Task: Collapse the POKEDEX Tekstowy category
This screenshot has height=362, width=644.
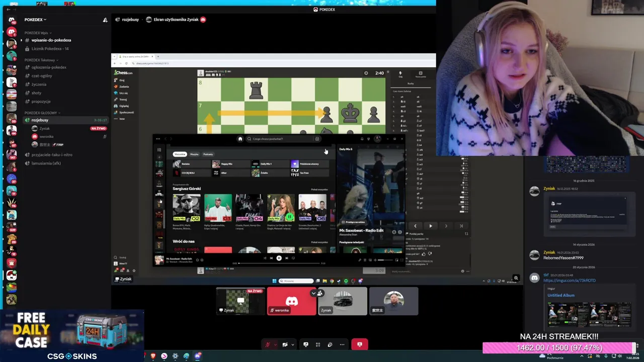Action: point(41,60)
